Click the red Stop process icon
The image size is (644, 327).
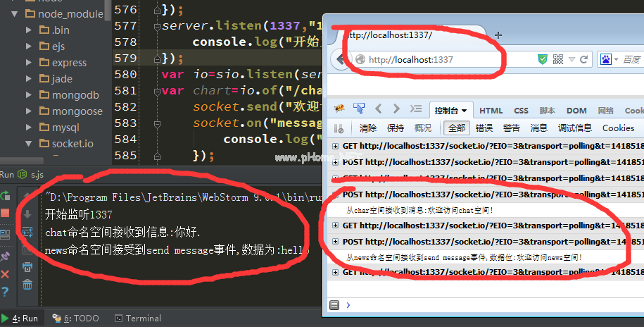coord(6,212)
